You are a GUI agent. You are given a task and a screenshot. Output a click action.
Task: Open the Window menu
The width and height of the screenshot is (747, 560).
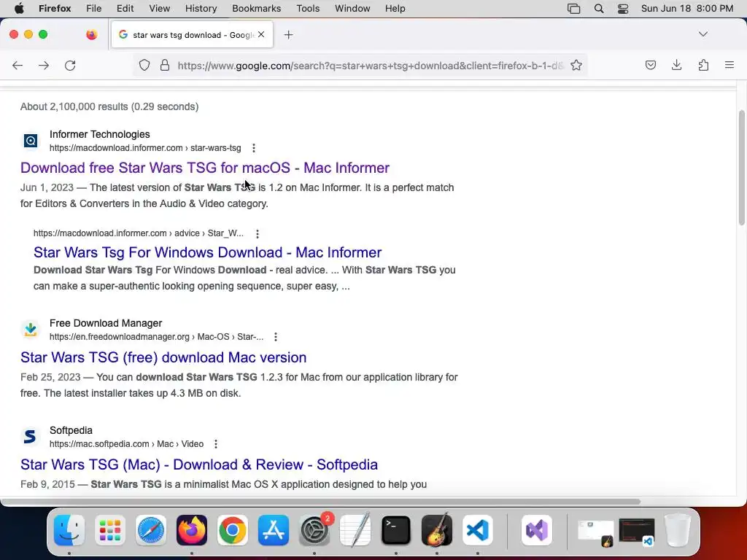point(352,9)
